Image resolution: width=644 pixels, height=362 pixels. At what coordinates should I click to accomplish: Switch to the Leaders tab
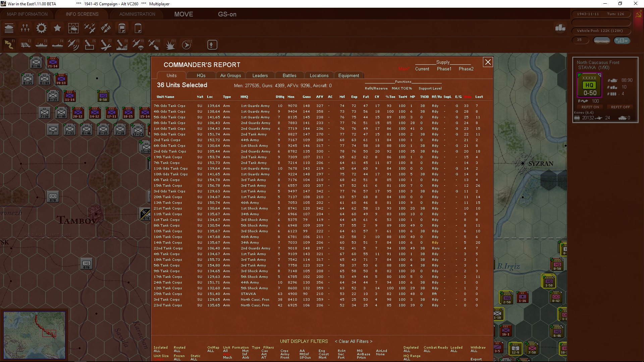pyautogui.click(x=260, y=75)
